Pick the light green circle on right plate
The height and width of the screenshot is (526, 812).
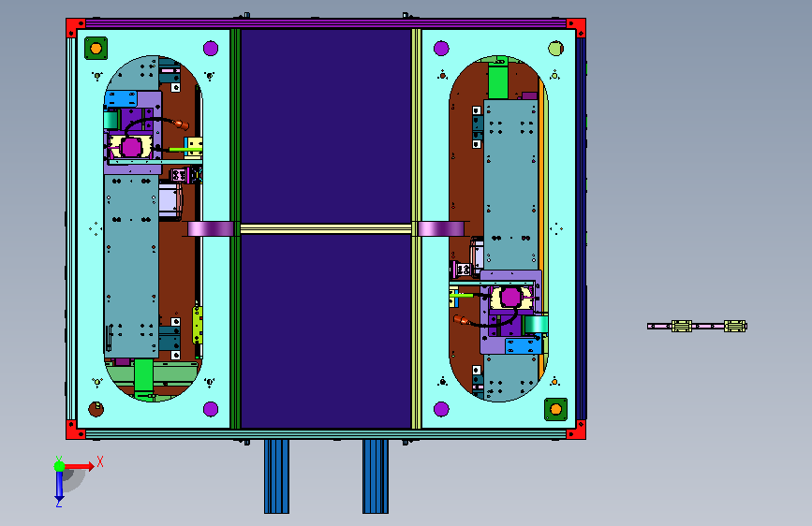[x=555, y=49]
